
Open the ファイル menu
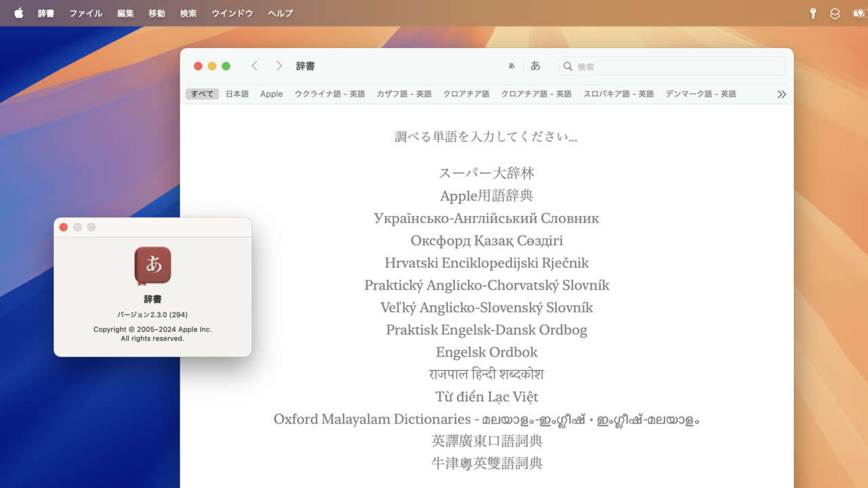85,13
